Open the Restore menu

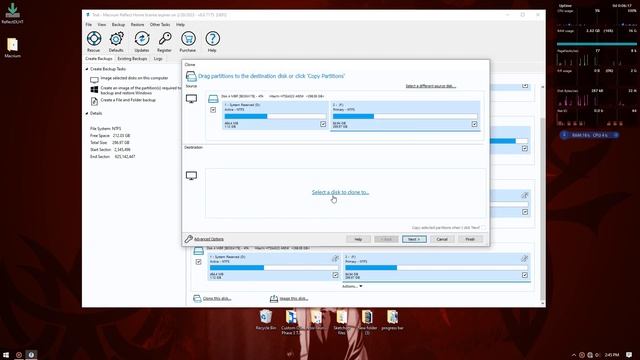tap(137, 24)
